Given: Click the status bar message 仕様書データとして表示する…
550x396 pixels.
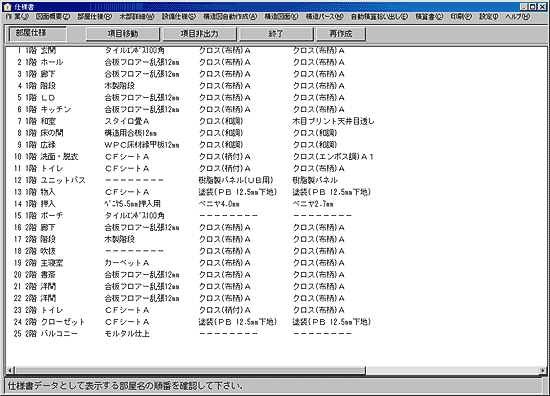Looking at the screenshot, I should click(126, 386).
